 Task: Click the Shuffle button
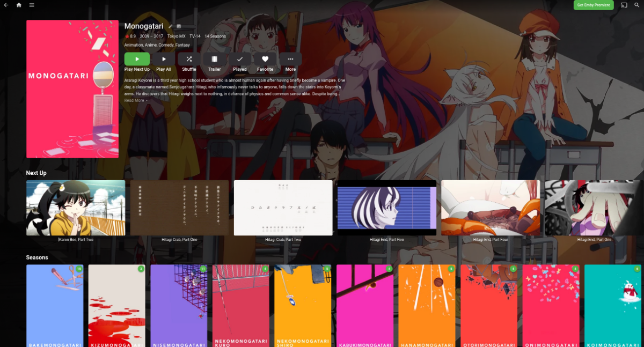189,59
